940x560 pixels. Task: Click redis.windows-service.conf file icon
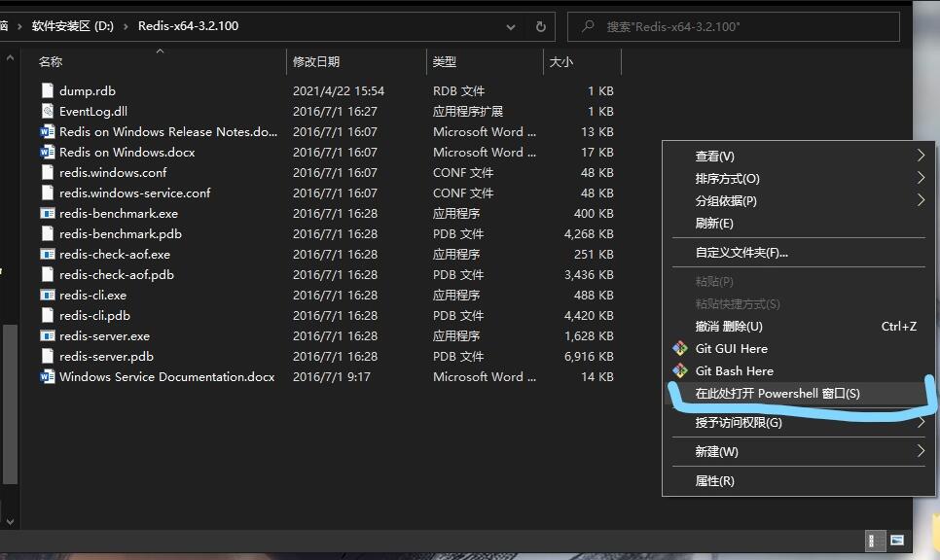coord(48,192)
